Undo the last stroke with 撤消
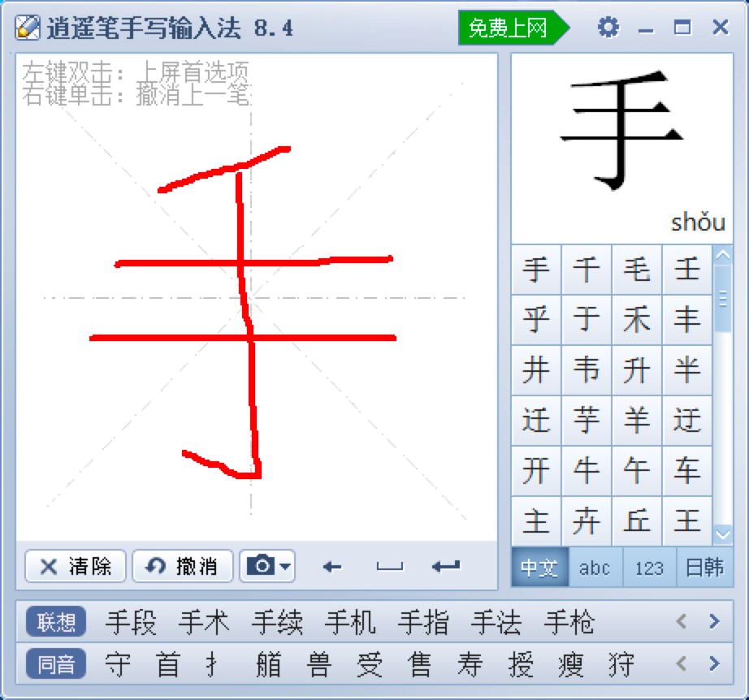749x700 pixels. 180,567
